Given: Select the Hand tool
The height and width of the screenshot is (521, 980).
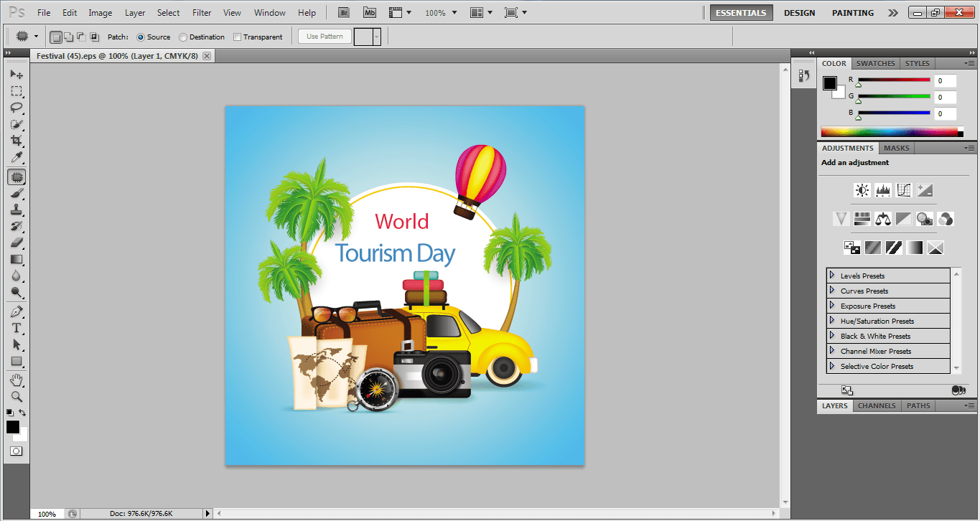Looking at the screenshot, I should [x=16, y=379].
